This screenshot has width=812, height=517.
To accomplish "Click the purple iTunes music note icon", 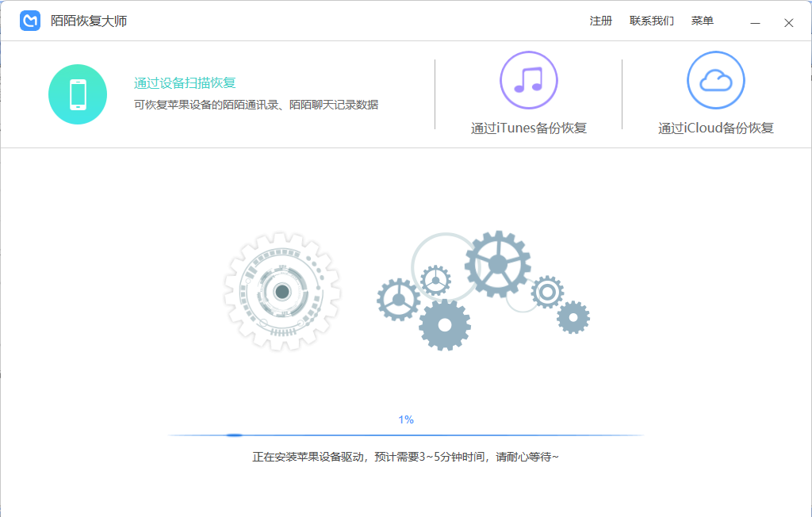I will (x=528, y=80).
